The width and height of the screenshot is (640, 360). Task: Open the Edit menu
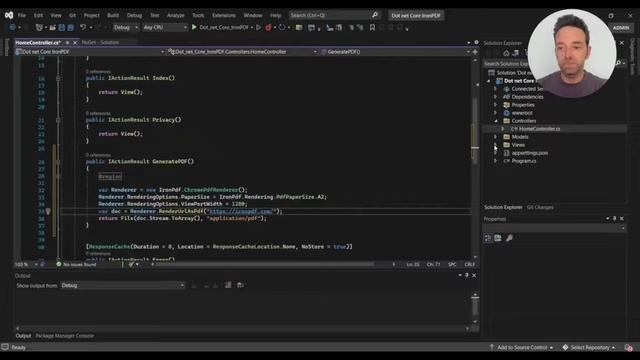point(38,15)
